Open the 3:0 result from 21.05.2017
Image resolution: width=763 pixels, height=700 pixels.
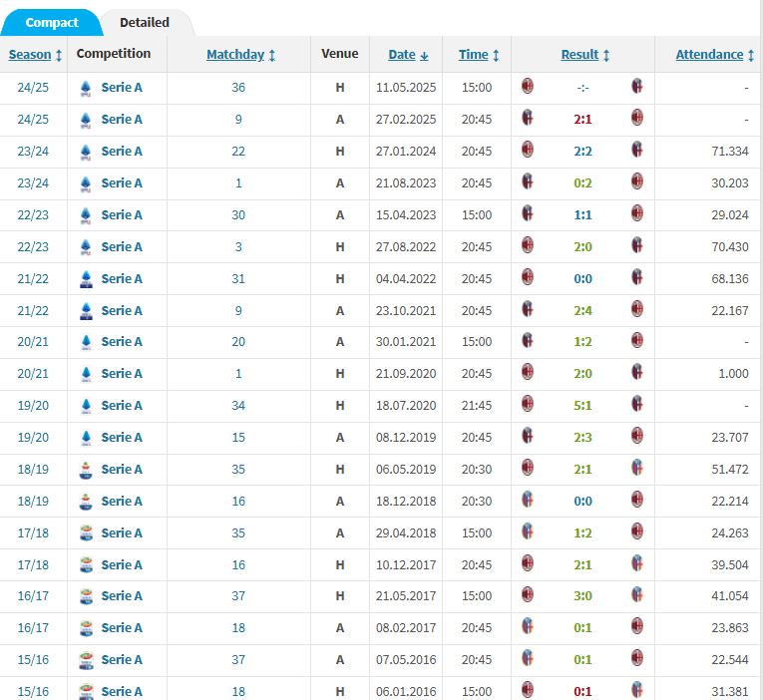pyautogui.click(x=582, y=596)
